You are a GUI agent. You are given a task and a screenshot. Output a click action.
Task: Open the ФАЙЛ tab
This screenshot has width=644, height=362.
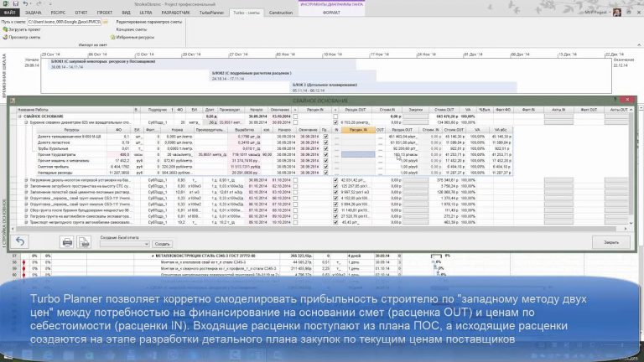9,13
